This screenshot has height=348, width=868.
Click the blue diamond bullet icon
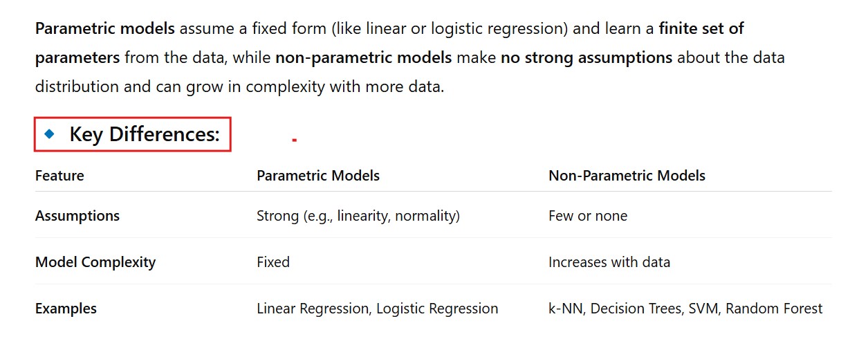coord(49,134)
